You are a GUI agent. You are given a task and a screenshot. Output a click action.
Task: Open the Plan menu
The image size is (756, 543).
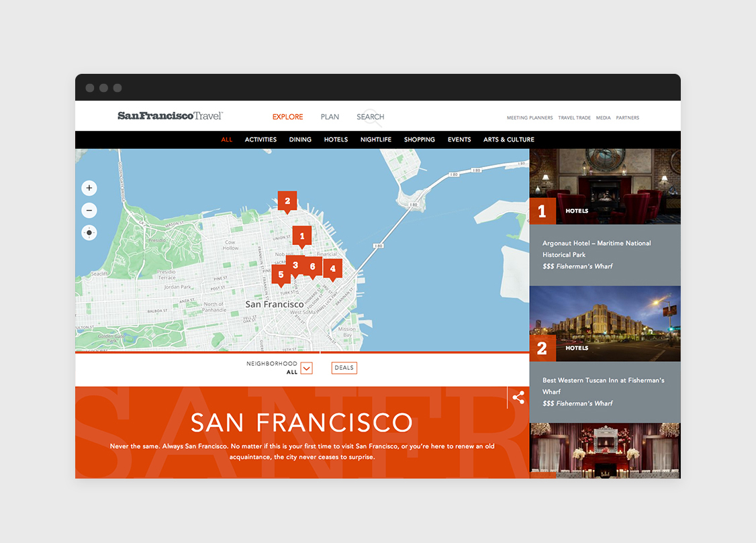click(x=330, y=117)
